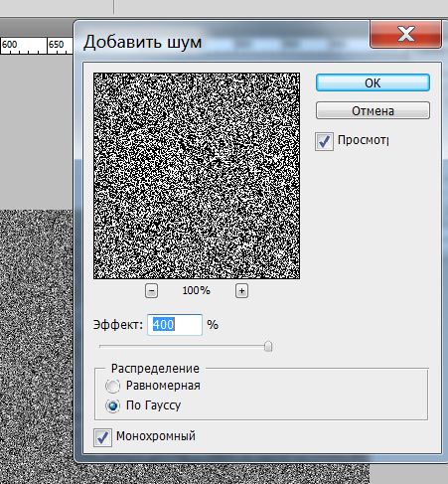
Task: Click the noise preview thumbnail
Action: coord(197,176)
